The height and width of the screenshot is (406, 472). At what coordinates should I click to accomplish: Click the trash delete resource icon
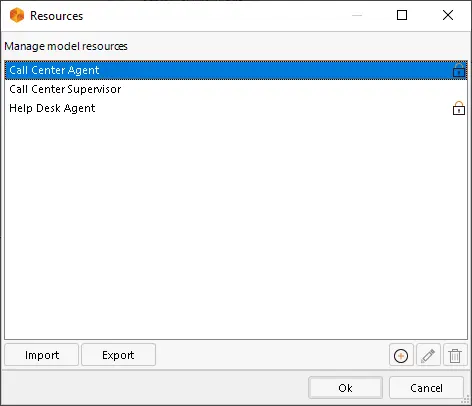455,355
